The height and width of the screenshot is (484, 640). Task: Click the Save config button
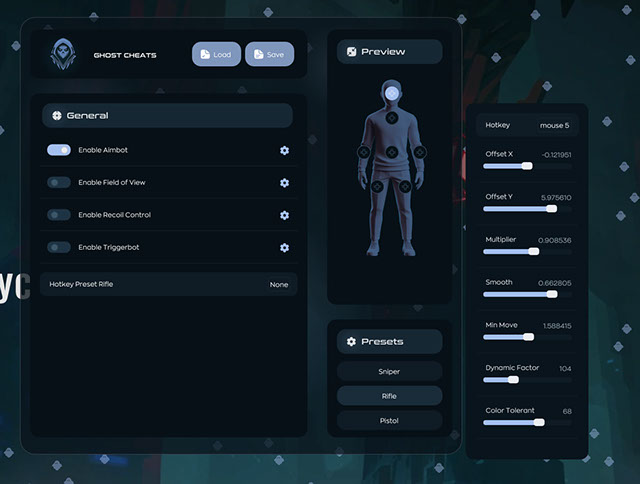[x=269, y=54]
